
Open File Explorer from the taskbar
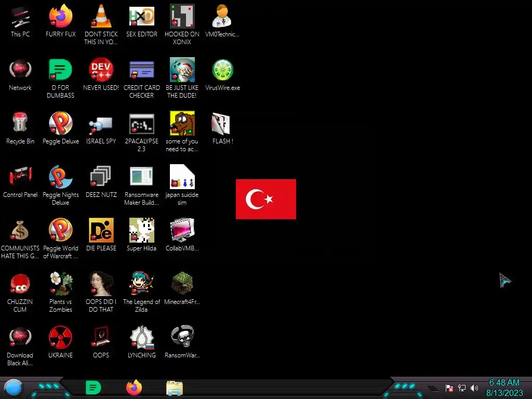[175, 389]
